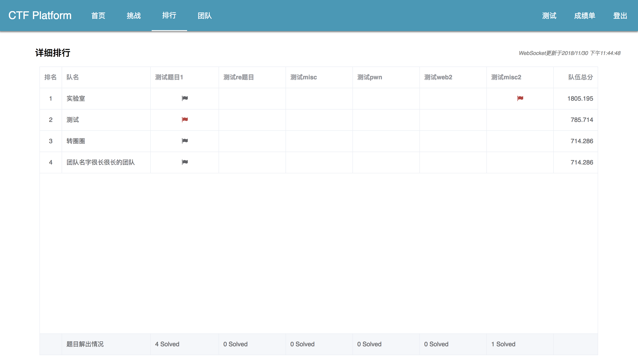
Task: Click the '1 Solved' footer cell
Action: [x=503, y=344]
